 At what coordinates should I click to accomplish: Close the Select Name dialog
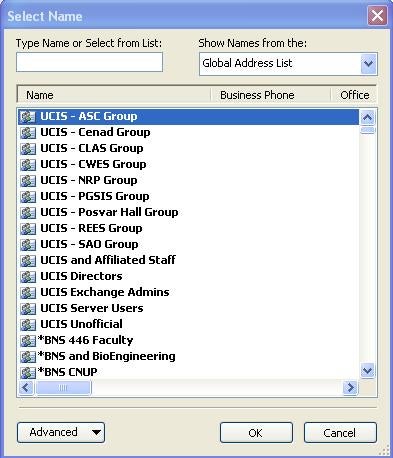(x=377, y=16)
